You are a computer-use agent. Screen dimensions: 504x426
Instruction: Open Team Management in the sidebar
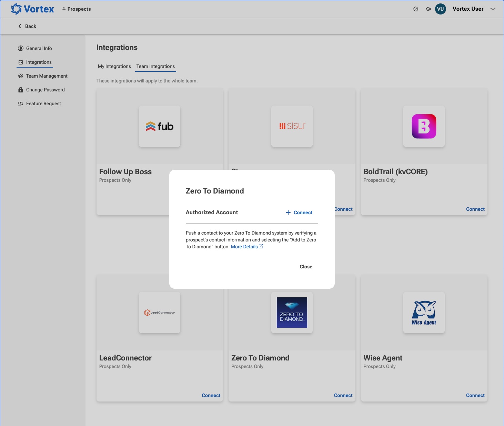43,76
